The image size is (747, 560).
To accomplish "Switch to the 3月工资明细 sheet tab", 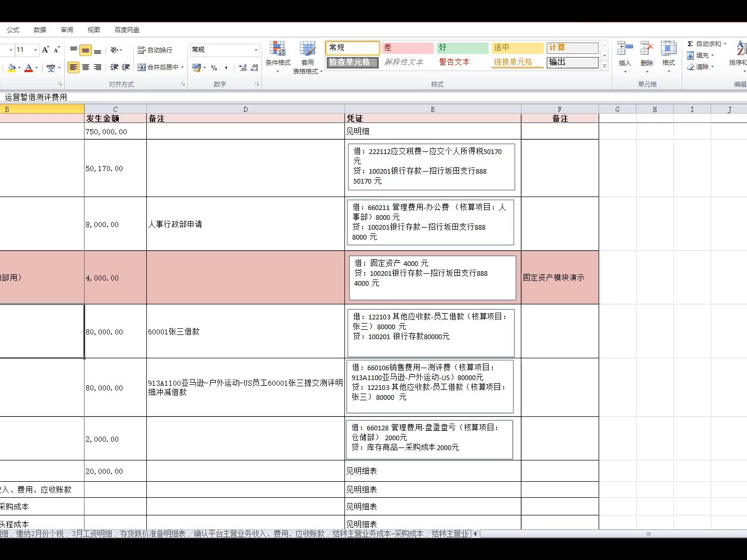I will tap(92, 534).
